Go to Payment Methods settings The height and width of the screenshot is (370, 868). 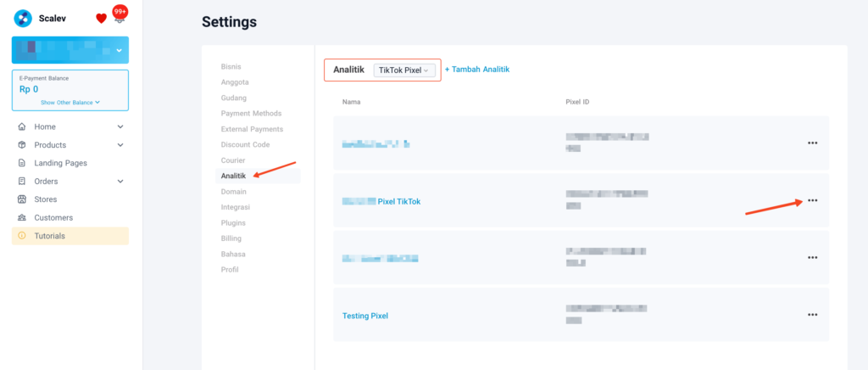click(251, 114)
